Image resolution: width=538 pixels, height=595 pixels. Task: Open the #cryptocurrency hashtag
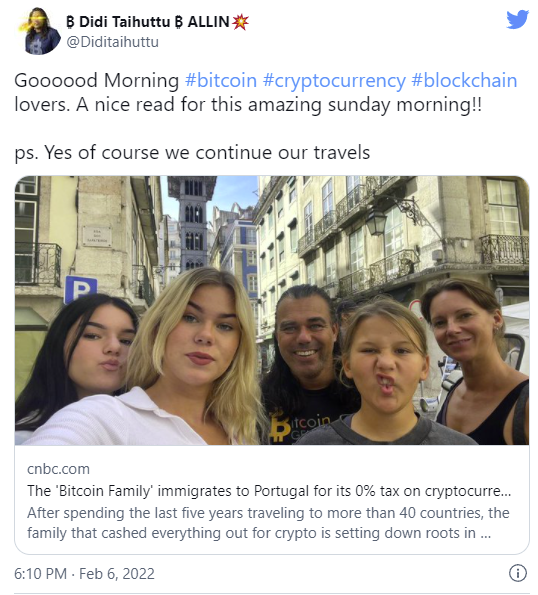point(334,80)
